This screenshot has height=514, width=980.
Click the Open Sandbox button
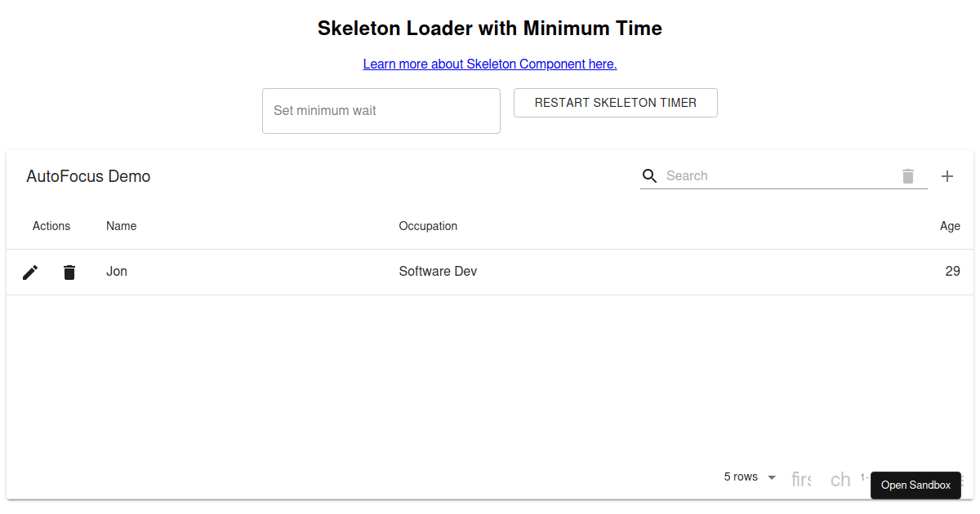[915, 485]
